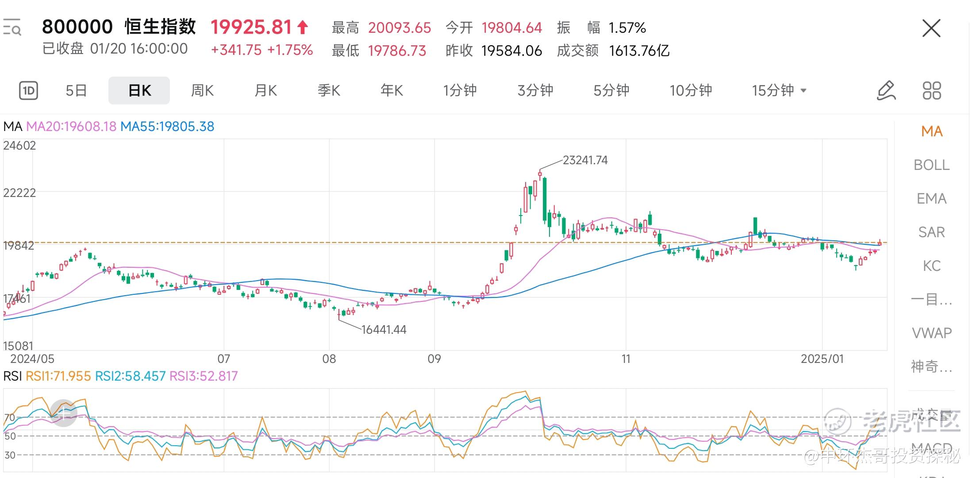
Task: Switch on the SAR indicator
Action: tap(931, 232)
